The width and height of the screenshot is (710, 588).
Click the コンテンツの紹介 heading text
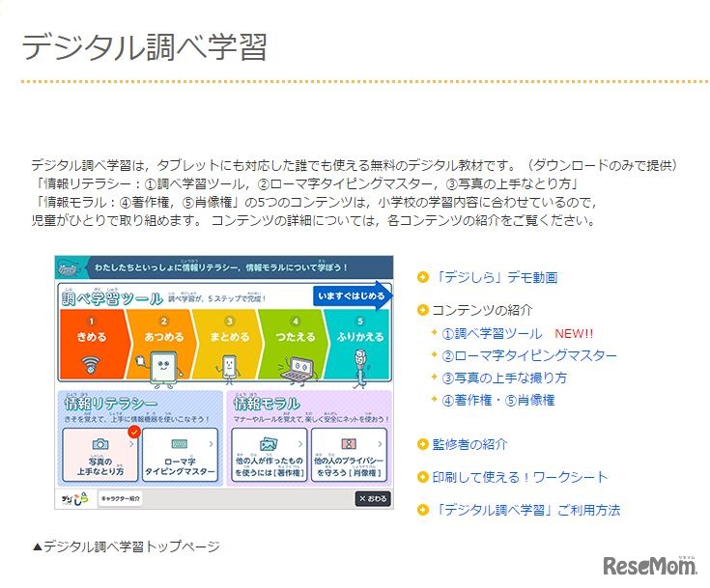[482, 310]
